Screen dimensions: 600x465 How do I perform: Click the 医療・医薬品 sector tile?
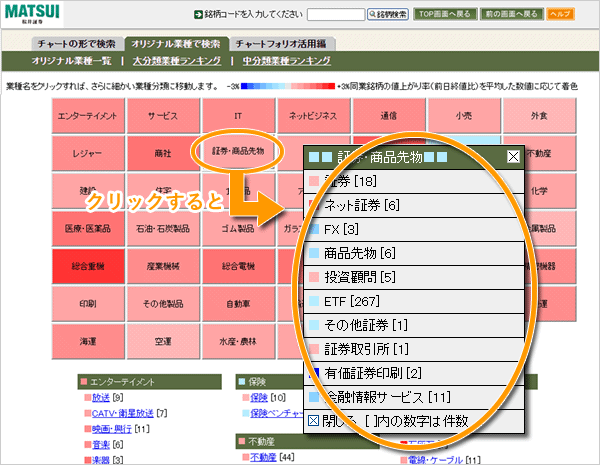coord(88,228)
